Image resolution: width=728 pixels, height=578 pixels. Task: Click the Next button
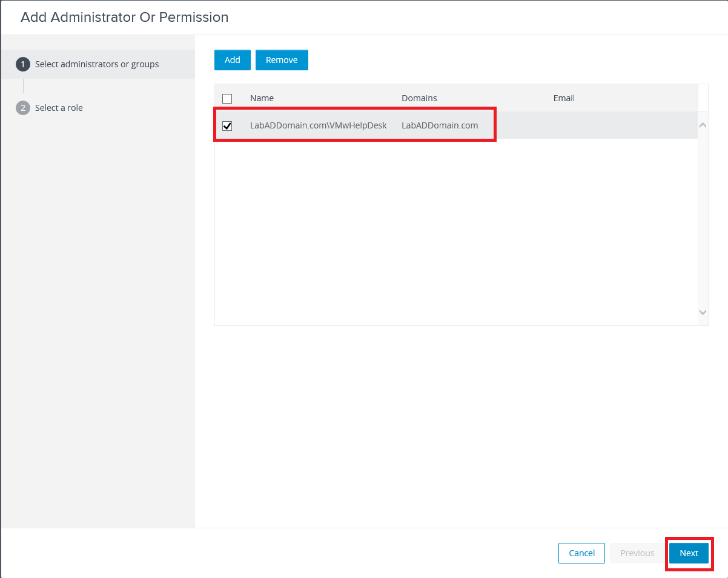pyautogui.click(x=689, y=553)
